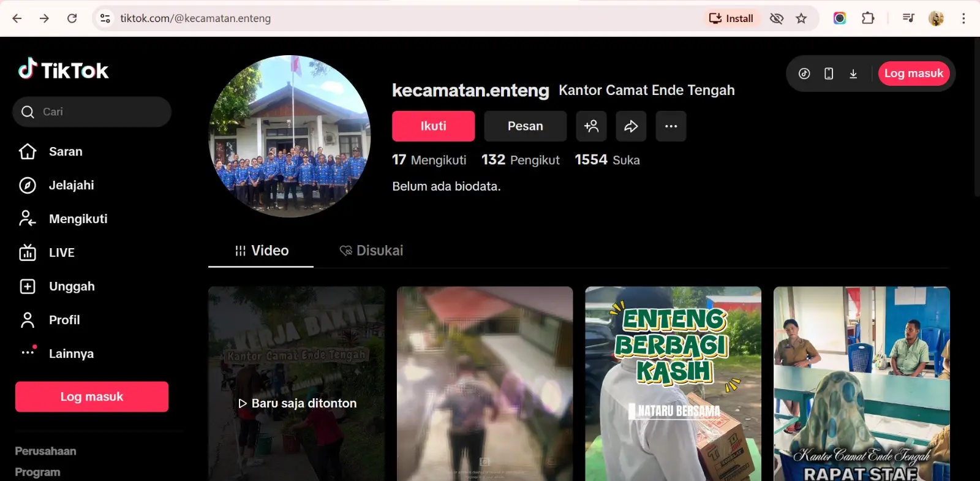
Task: Click the Chrome profile avatar
Action: (x=936, y=18)
